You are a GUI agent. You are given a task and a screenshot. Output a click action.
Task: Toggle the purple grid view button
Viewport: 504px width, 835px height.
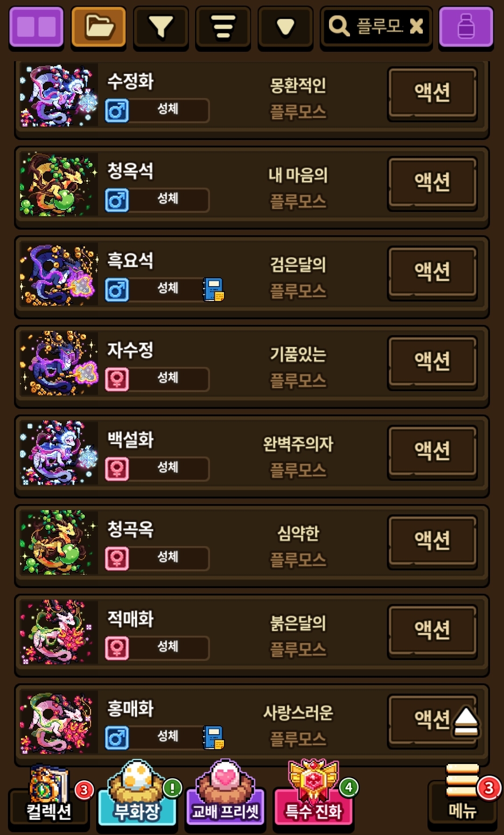(x=36, y=27)
